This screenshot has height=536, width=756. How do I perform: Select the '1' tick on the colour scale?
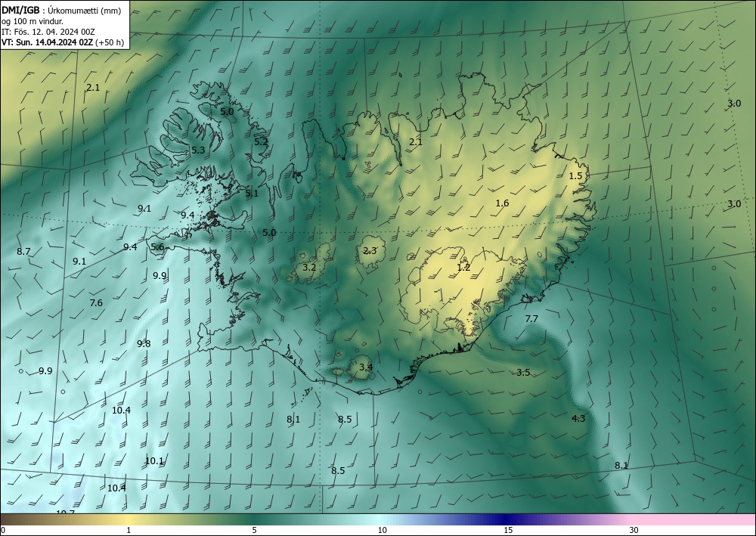click(x=129, y=531)
